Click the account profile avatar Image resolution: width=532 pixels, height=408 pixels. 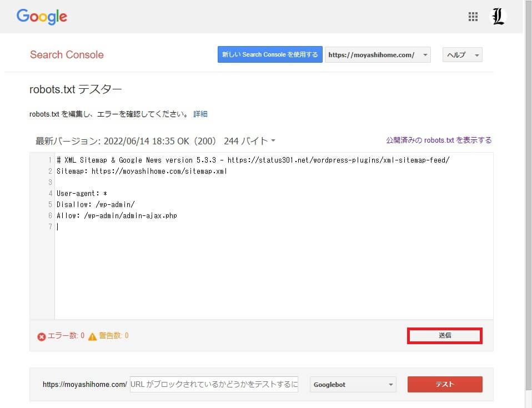pyautogui.click(x=499, y=17)
